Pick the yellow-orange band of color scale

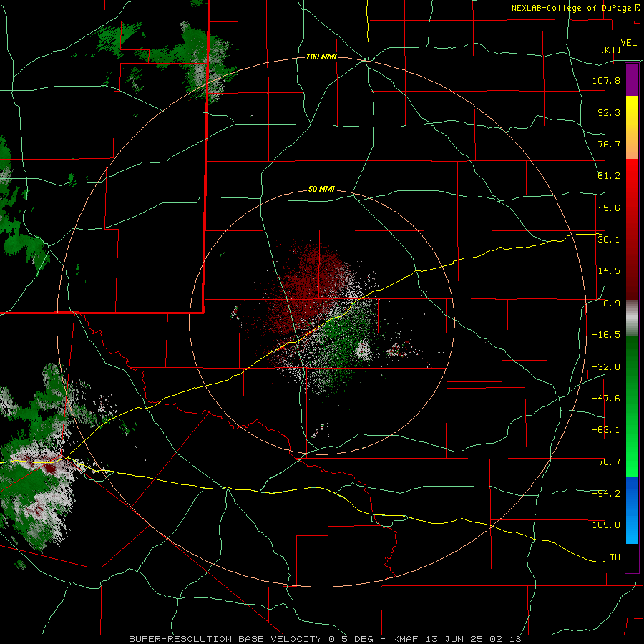click(632, 127)
